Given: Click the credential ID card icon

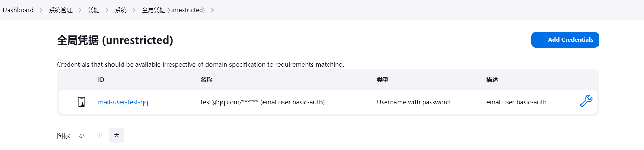Looking at the screenshot, I should 82,102.
